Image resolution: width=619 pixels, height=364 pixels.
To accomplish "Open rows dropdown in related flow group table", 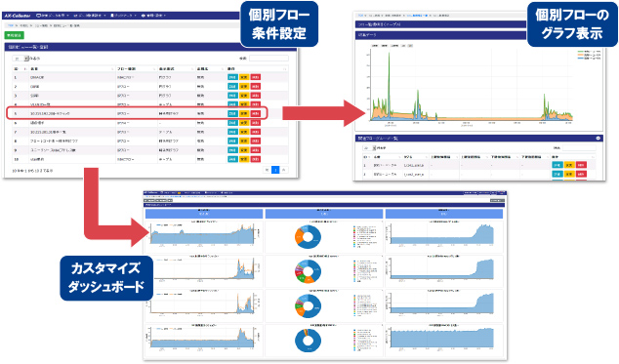I will [370, 148].
